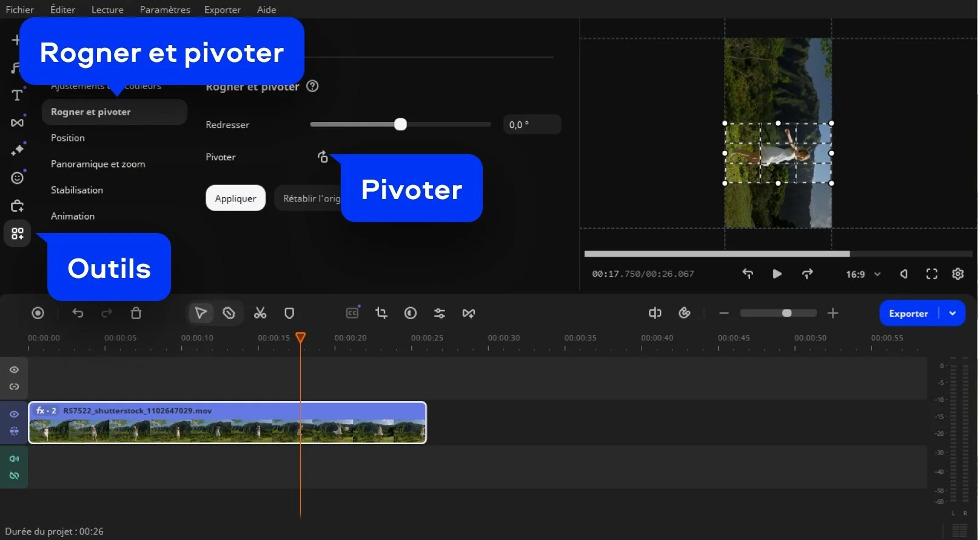
Task: Delete the clip with the trash icon
Action: [x=136, y=313]
